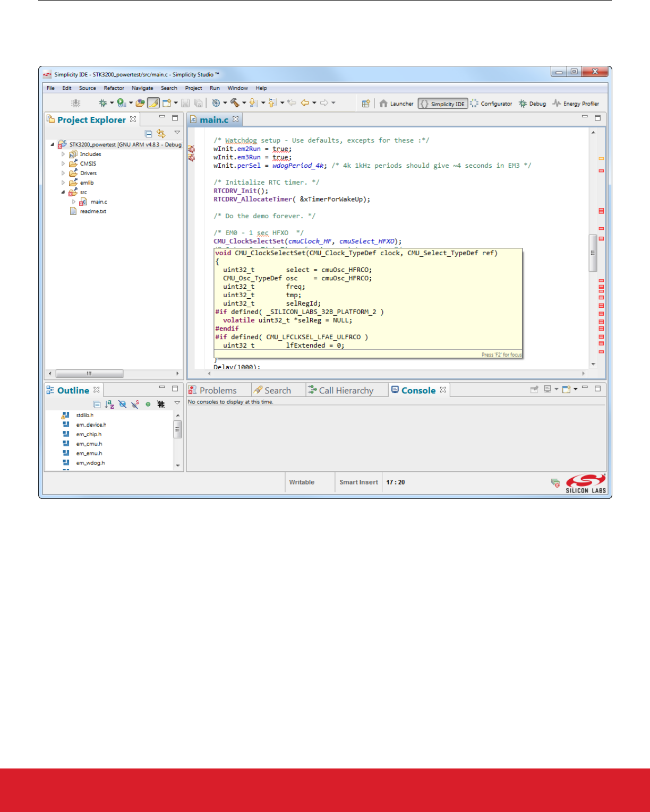Open the File menu
This screenshot has width=650, height=812.
[x=50, y=88]
